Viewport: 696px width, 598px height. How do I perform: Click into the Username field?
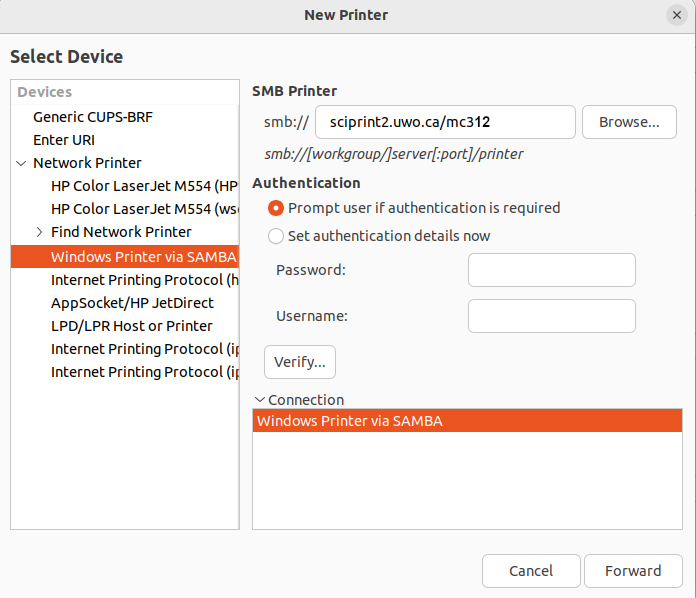pos(552,316)
